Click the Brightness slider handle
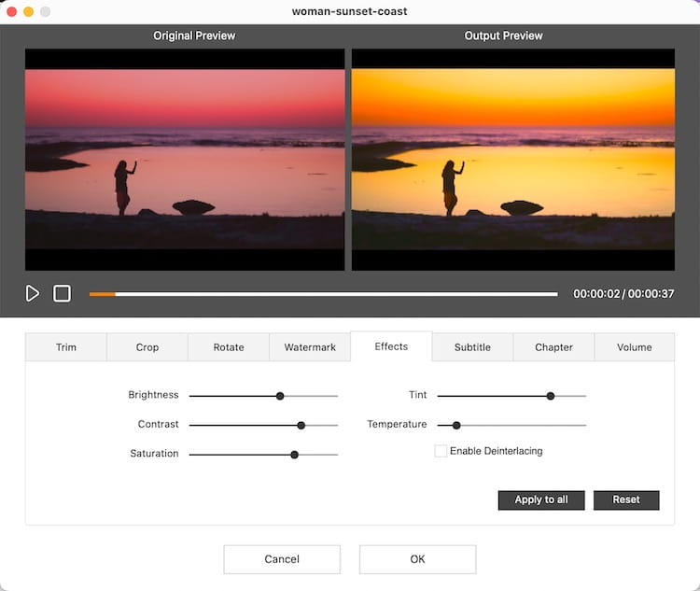700x591 pixels. (x=280, y=396)
